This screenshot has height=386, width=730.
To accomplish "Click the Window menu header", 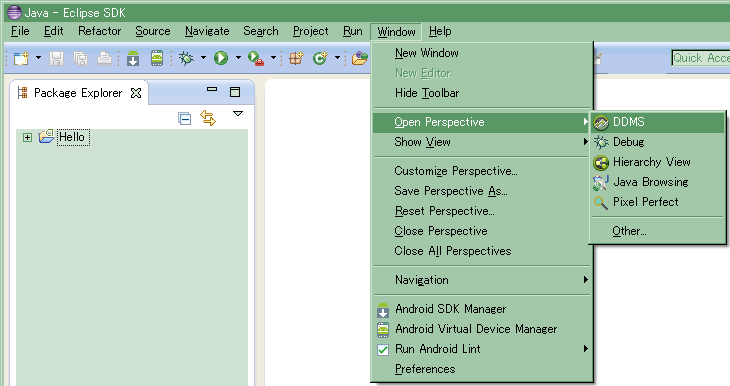I will 396,32.
